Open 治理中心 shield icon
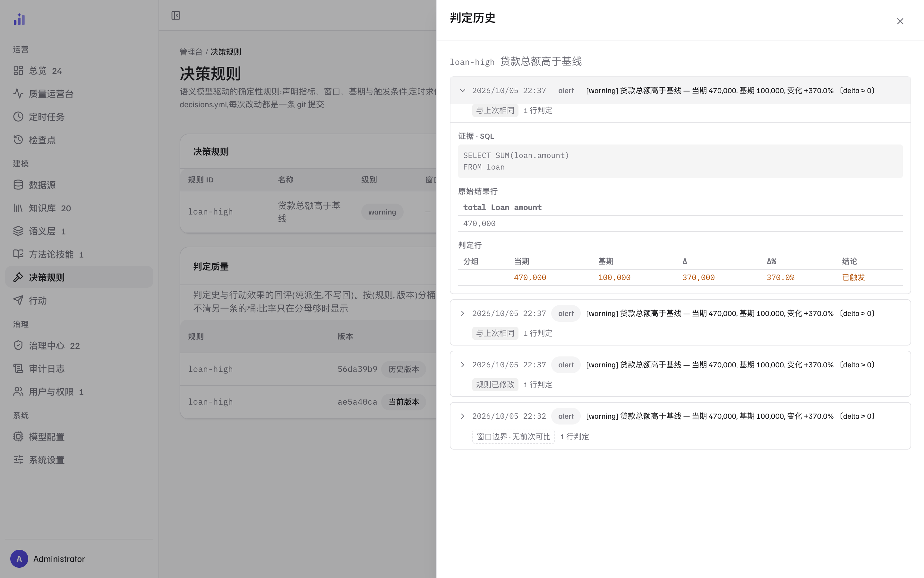924x578 pixels. click(18, 345)
